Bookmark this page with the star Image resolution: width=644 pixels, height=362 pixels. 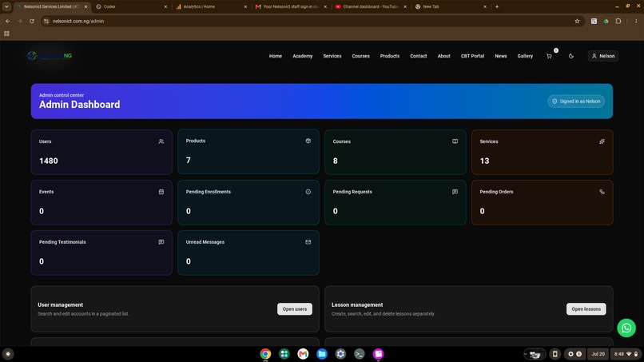coord(577,21)
